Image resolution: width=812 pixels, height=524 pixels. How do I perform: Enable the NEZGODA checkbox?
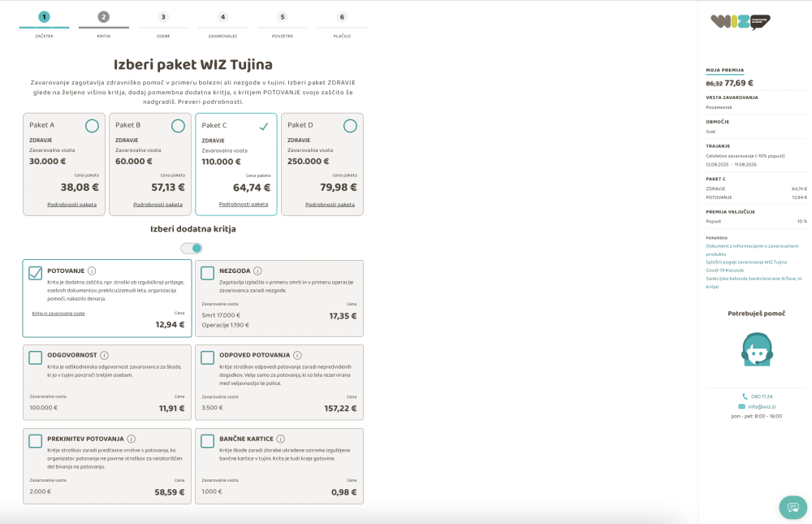207,273
